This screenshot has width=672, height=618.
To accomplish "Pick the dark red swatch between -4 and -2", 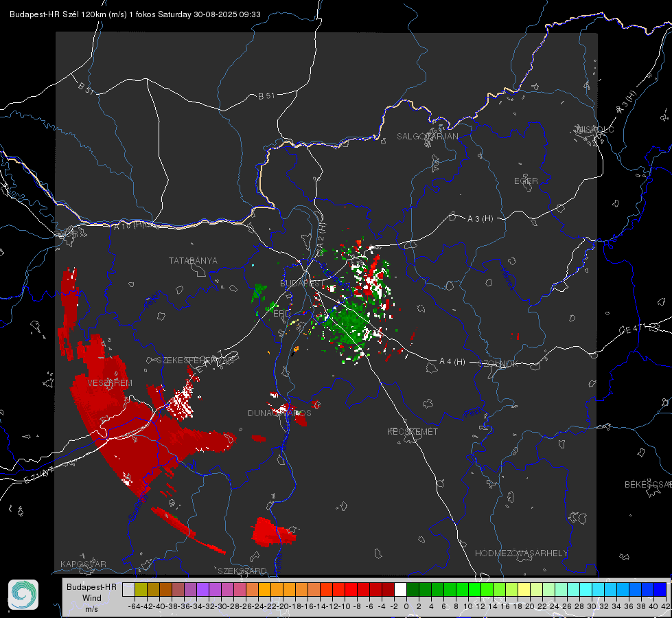I will click(x=388, y=589).
